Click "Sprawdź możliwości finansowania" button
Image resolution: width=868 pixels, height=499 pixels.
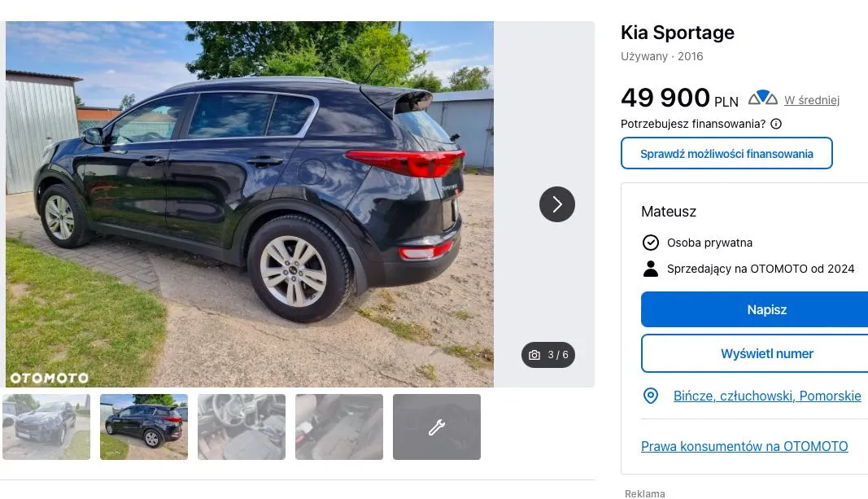726,153
